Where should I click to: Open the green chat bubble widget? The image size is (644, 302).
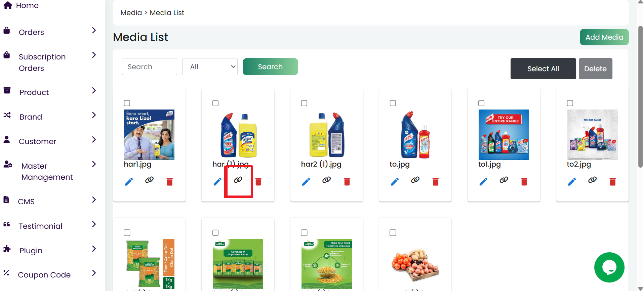pos(609,267)
